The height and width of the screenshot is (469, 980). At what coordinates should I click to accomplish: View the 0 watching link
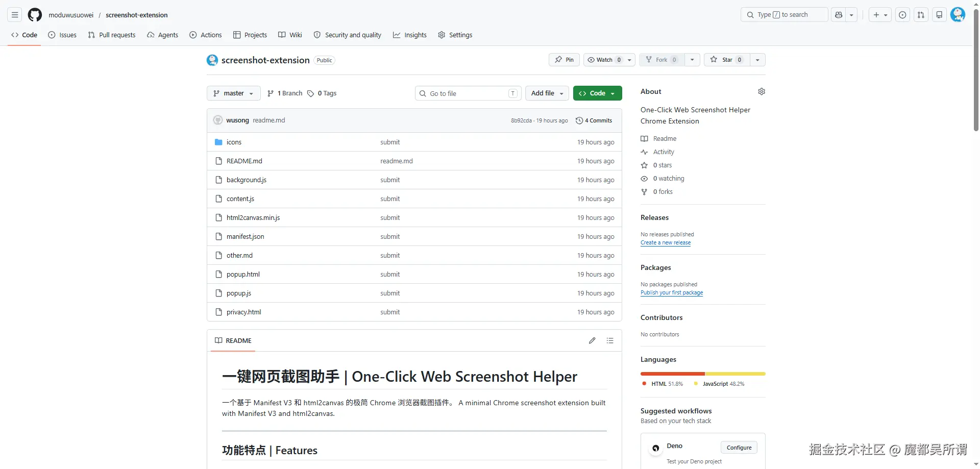click(x=663, y=179)
